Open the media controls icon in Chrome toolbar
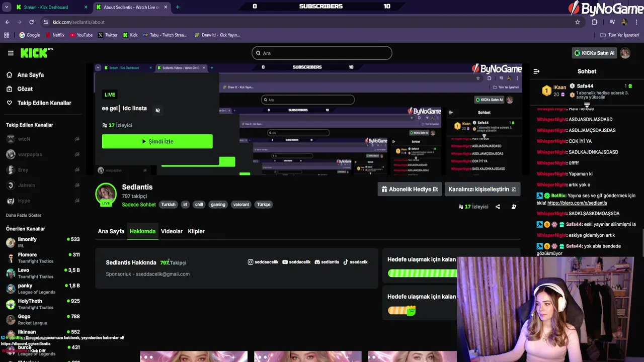 pos(612,22)
